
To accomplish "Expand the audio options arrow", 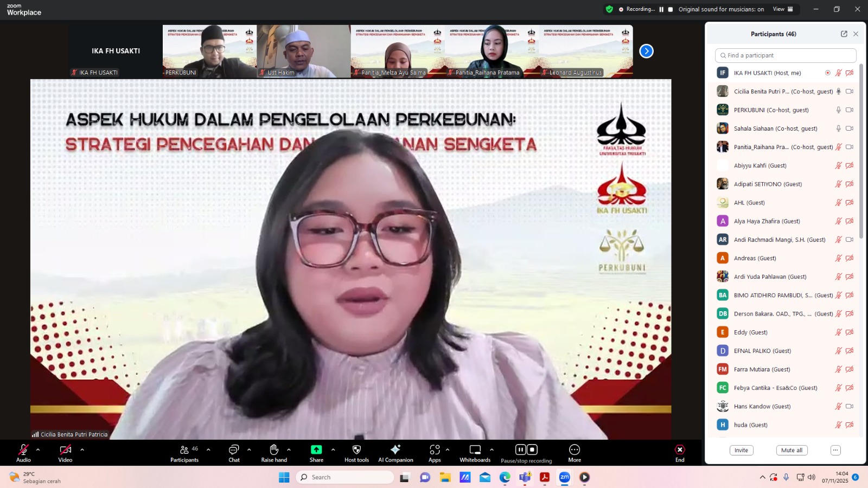I will coord(38,450).
